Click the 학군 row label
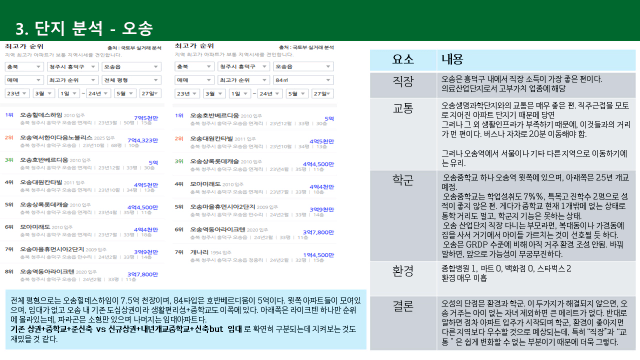The height and width of the screenshot is (360, 640). tap(403, 180)
